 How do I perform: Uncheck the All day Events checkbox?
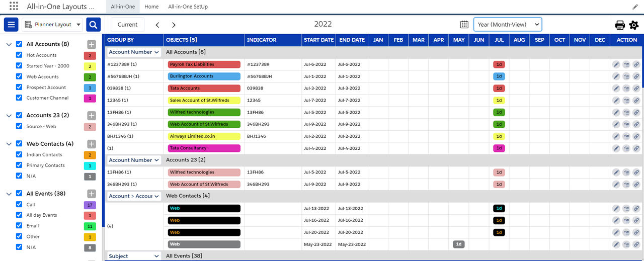coord(19,215)
